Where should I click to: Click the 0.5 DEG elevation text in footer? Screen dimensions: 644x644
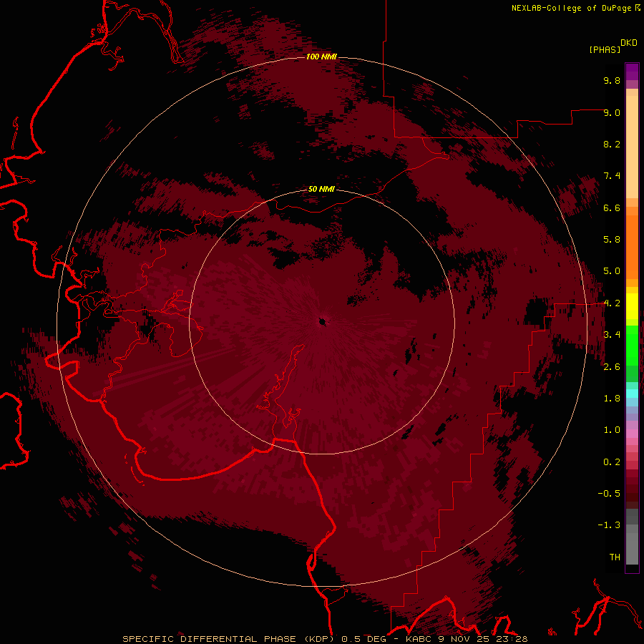[x=364, y=639]
